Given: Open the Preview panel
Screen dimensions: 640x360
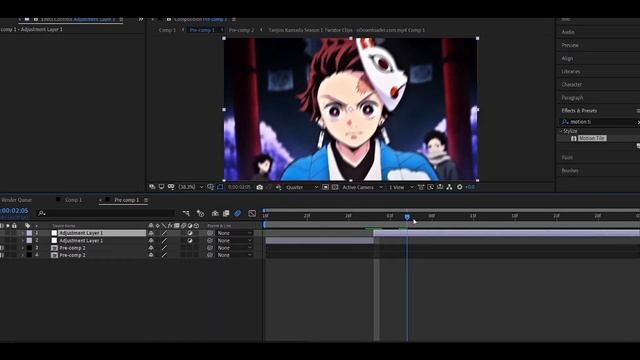Looking at the screenshot, I should [570, 45].
